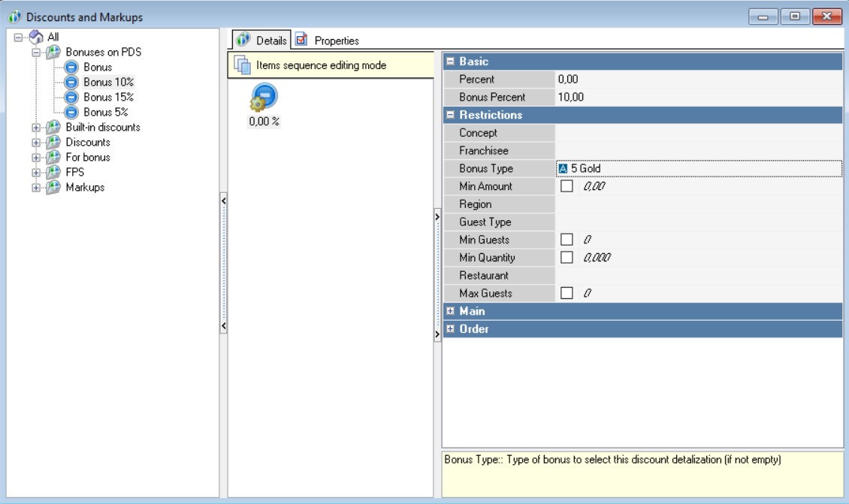The height and width of the screenshot is (504, 849).
Task: Click the Bonus 5% item icon
Action: (71, 112)
